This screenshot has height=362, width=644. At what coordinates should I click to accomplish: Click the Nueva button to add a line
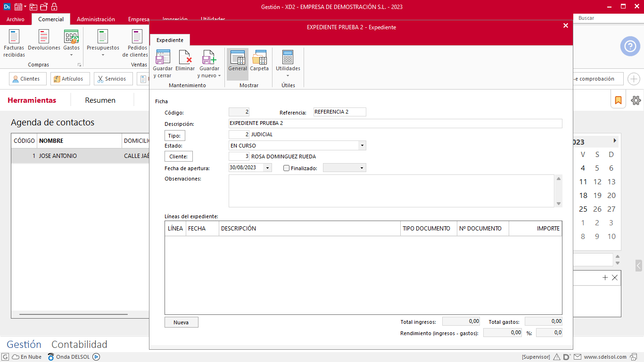(x=181, y=322)
